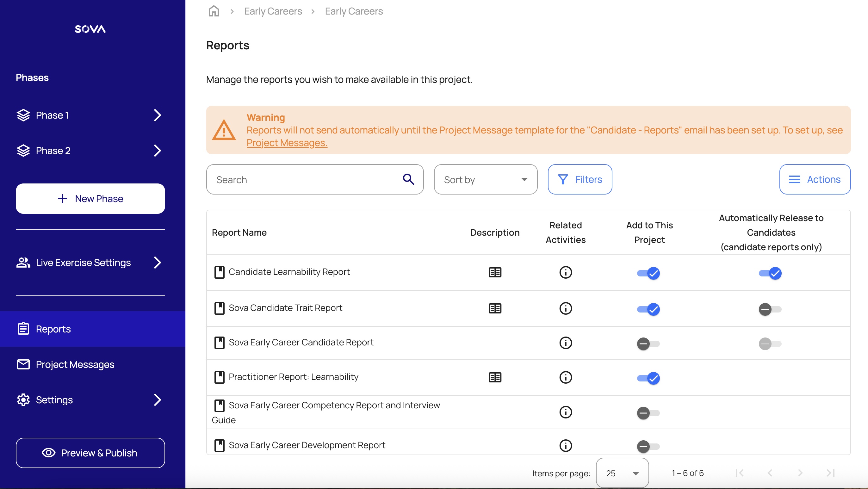Image resolution: width=868 pixels, height=489 pixels.
Task: Follow the Project Messages warning link
Action: pyautogui.click(x=287, y=143)
